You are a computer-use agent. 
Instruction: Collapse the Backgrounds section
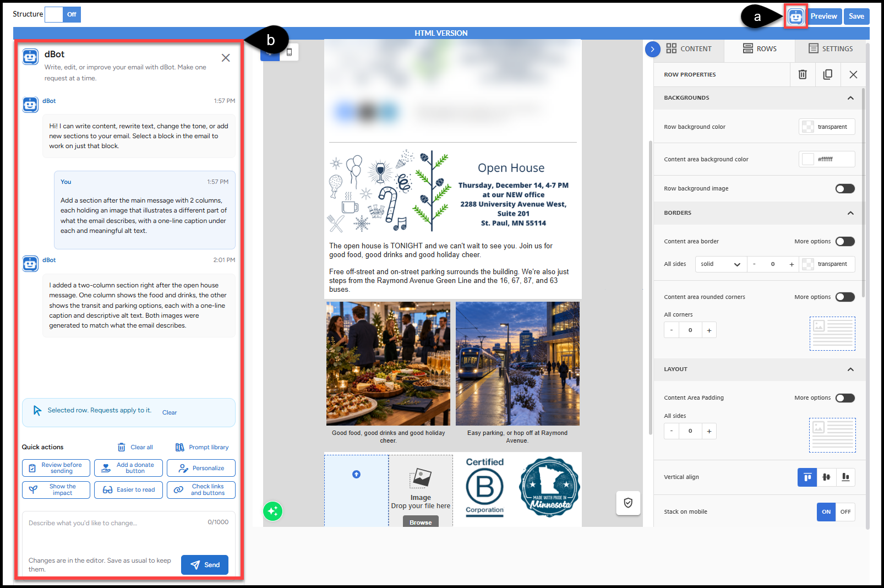[850, 98]
